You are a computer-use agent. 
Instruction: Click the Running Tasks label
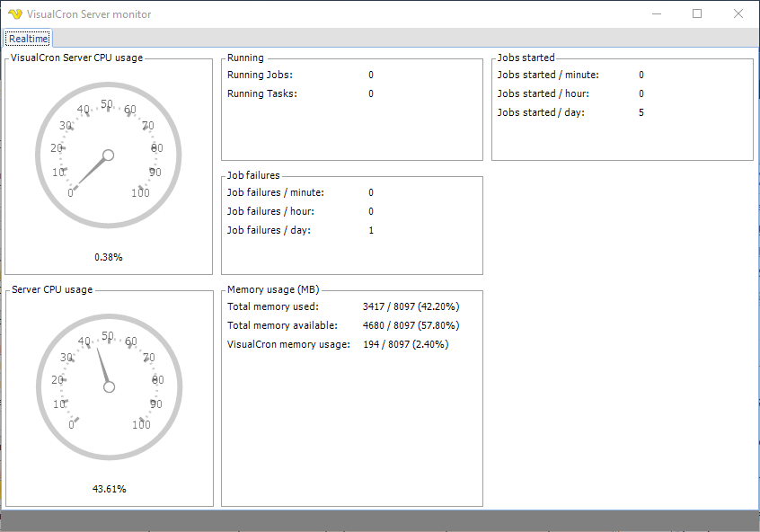(x=261, y=93)
